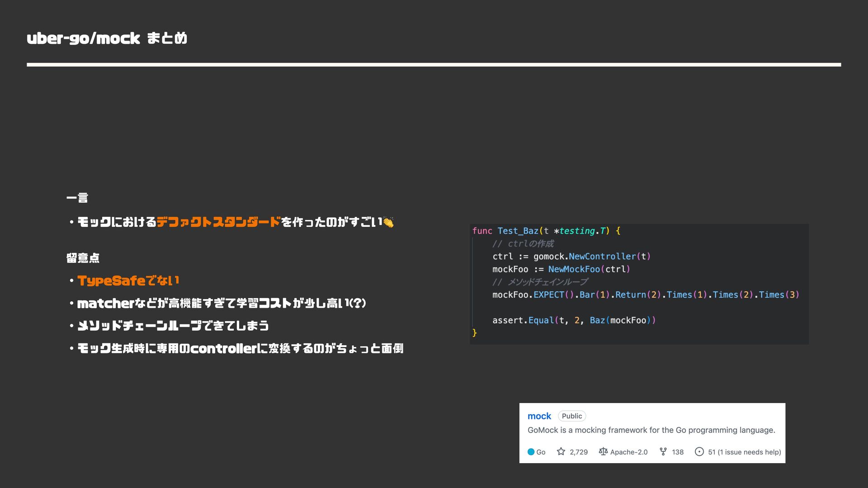Click mockFoo.EXPECT() in the code

pos(533,295)
